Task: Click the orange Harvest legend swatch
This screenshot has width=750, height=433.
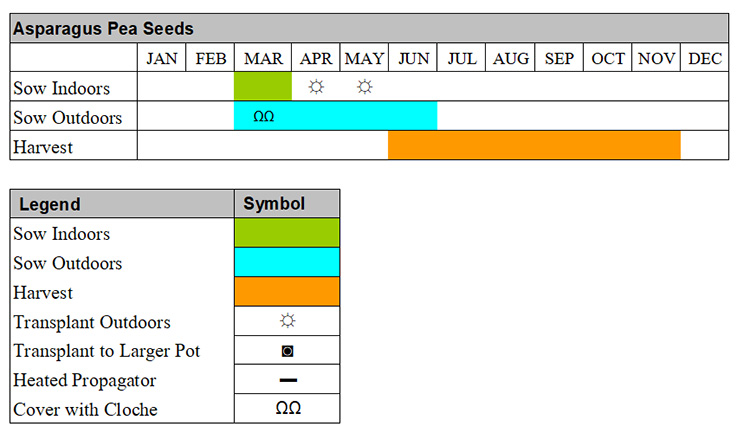Action: pos(287,291)
